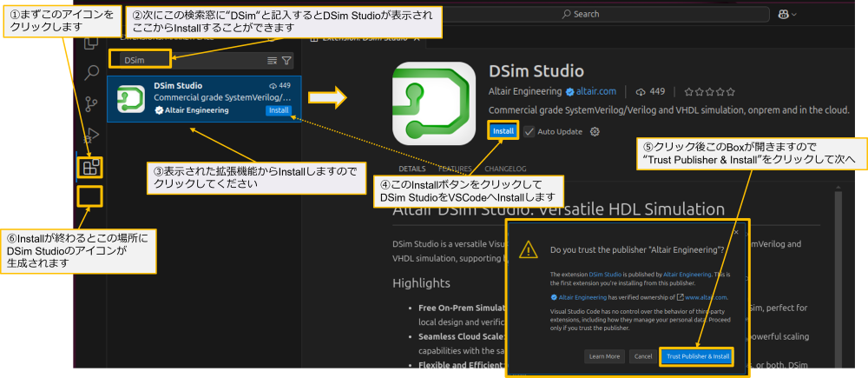
Task: Open the Run and Debug view
Action: [x=91, y=134]
